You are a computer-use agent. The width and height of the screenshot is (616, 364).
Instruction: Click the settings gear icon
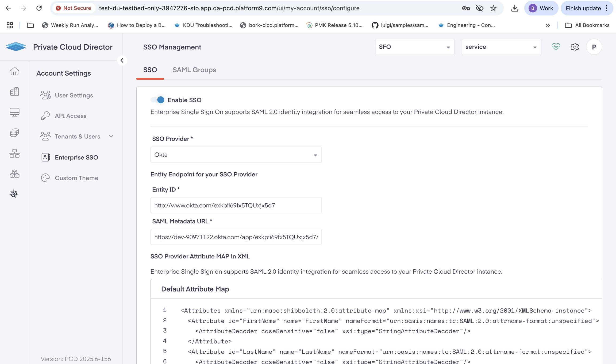(575, 47)
